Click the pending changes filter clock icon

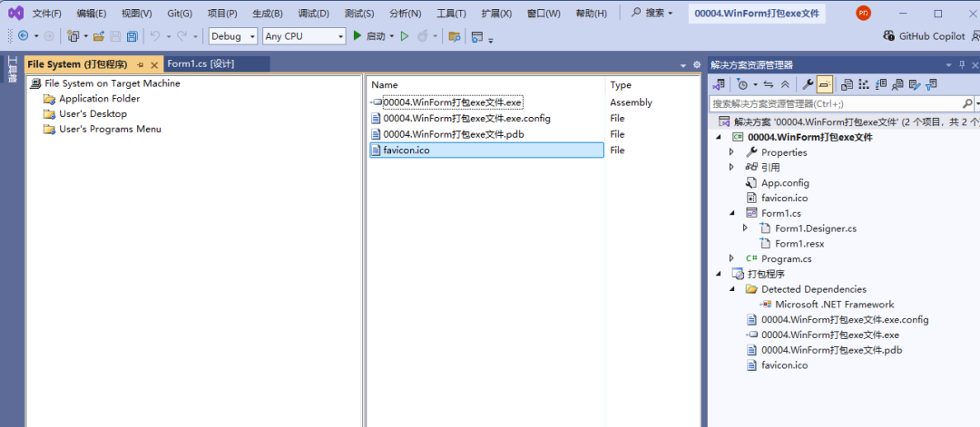(742, 84)
